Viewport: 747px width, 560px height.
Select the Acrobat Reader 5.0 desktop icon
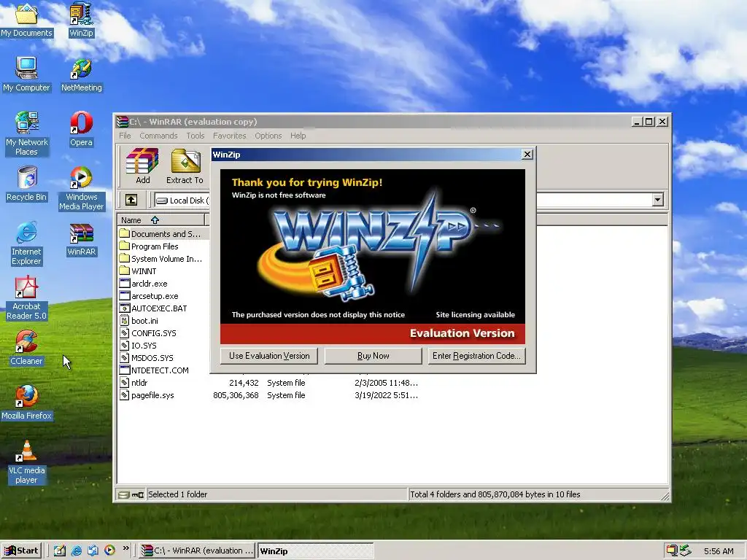(26, 297)
